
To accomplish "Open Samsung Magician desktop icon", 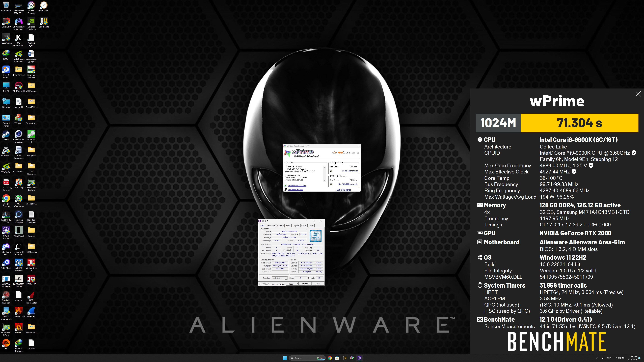I will coord(19,217).
